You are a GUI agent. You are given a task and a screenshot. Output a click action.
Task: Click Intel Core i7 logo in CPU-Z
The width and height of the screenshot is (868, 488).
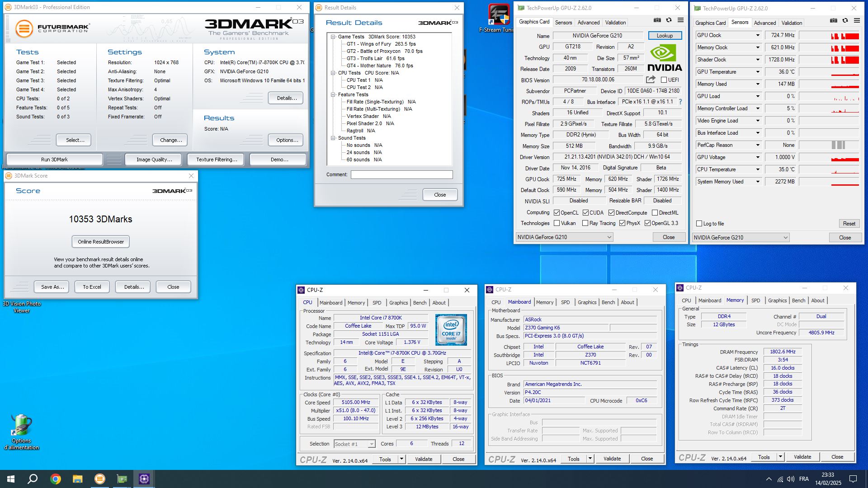point(451,330)
